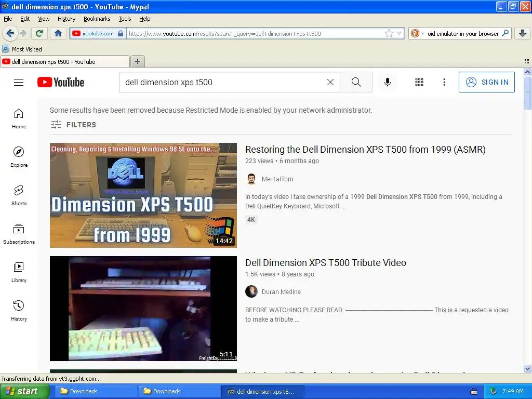Click the YouTube logo
532x399 pixels.
pos(61,82)
